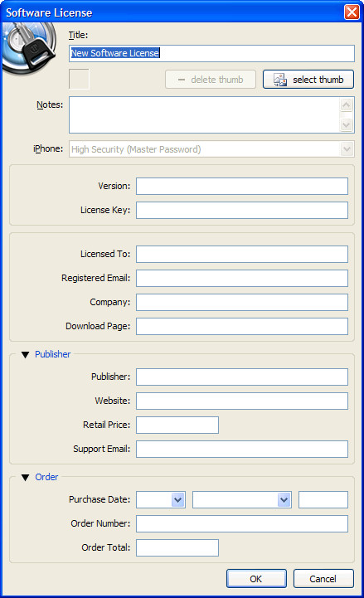Click the Order Total field
The height and width of the screenshot is (598, 364).
coord(177,547)
